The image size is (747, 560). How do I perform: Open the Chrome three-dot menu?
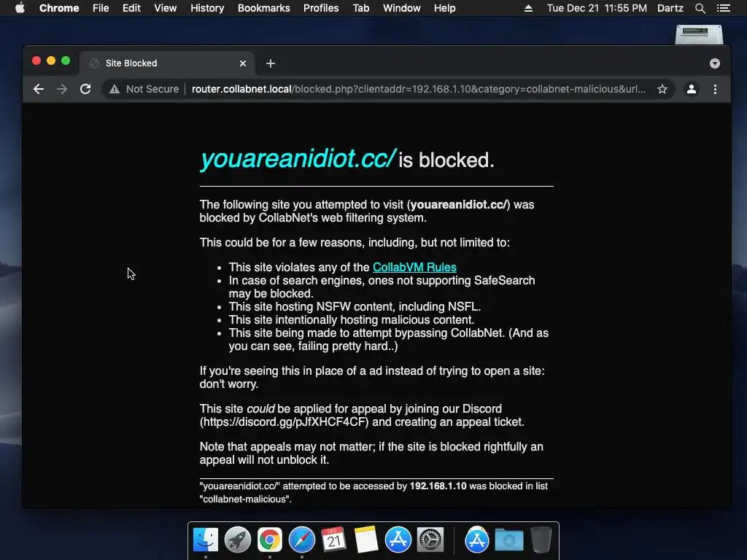[715, 89]
